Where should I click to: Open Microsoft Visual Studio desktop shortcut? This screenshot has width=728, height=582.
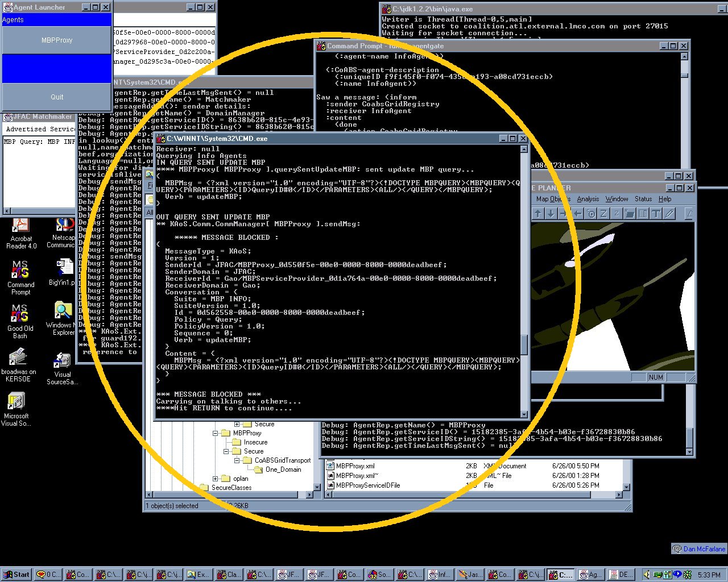click(x=16, y=409)
